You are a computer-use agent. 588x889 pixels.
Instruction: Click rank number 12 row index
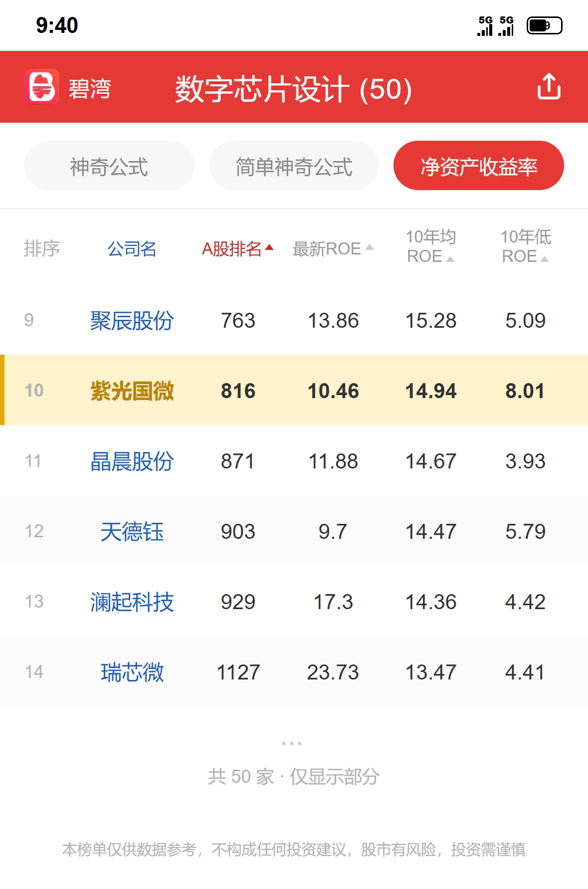[x=34, y=531]
